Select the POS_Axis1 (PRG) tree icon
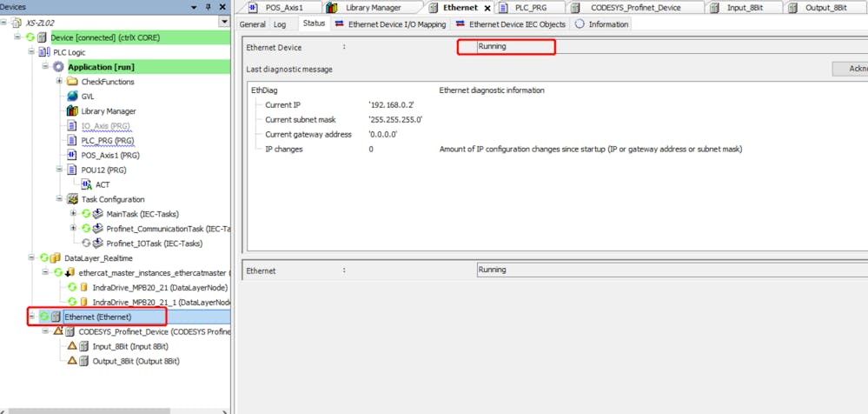Viewport: 868px width, 414px height. (73, 155)
